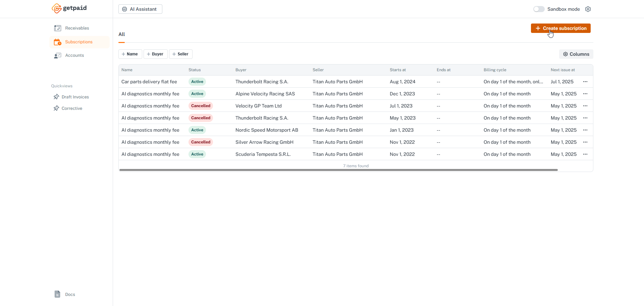Open row menu for Velocity GP Team Ltd
This screenshot has height=306, width=644.
click(585, 106)
